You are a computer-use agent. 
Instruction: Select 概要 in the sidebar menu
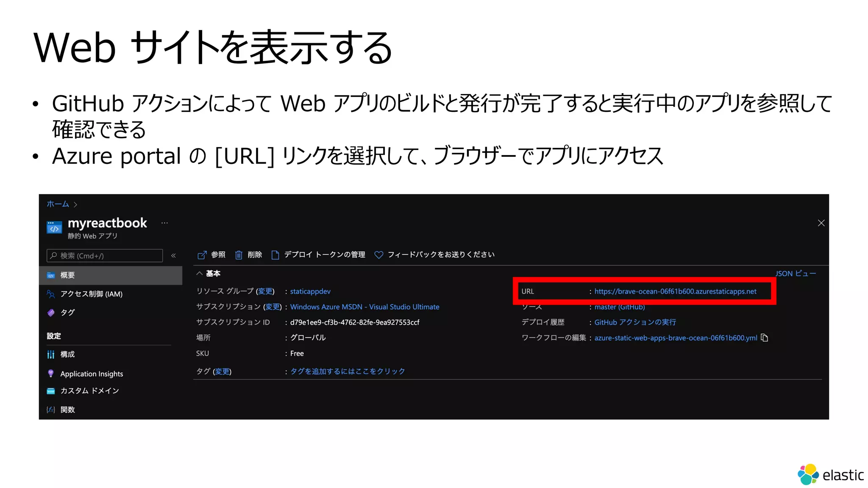point(111,275)
